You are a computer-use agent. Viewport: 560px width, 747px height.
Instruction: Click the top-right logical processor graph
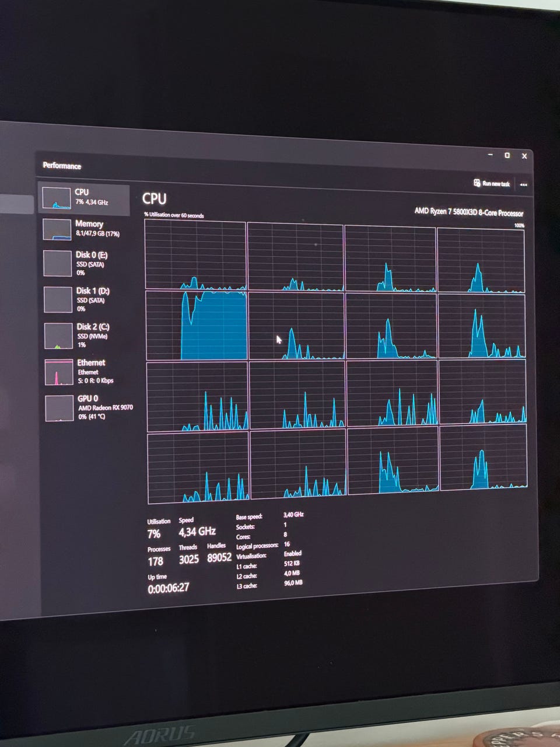point(481,260)
